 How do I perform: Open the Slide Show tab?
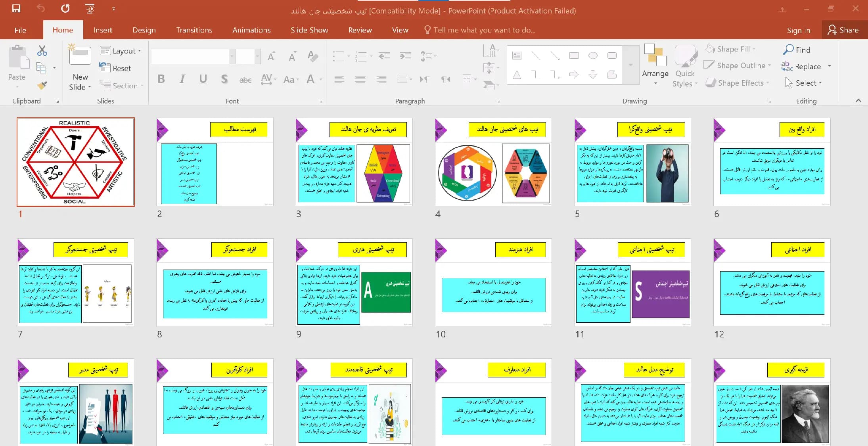pyautogui.click(x=309, y=30)
